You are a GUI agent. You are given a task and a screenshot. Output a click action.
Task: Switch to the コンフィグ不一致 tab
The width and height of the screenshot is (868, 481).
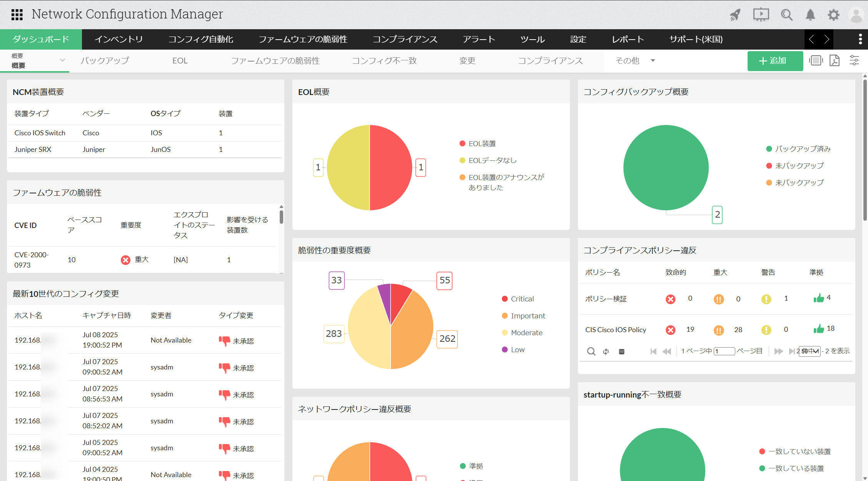click(x=384, y=61)
